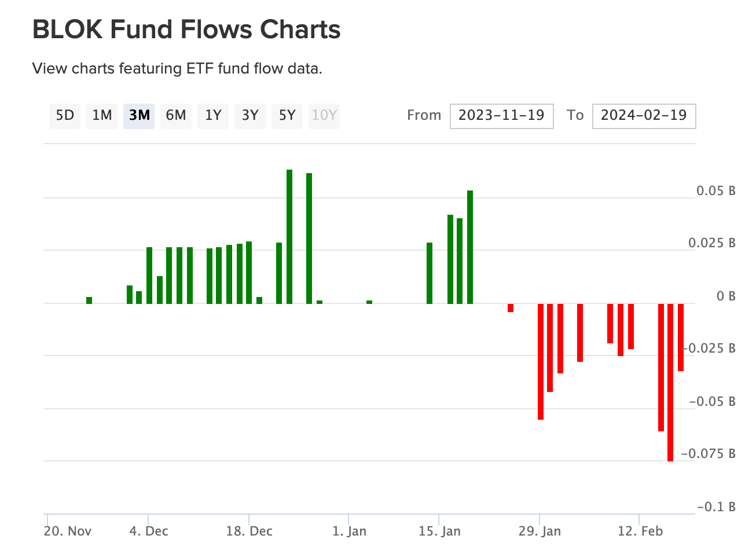Click the first small green bar in November
The width and height of the screenshot is (756, 550).
89,300
